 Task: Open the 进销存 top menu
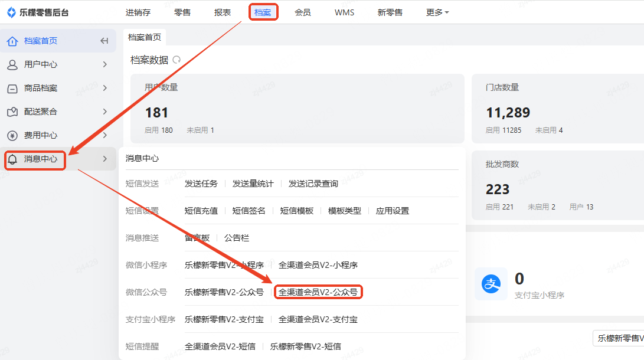[138, 12]
